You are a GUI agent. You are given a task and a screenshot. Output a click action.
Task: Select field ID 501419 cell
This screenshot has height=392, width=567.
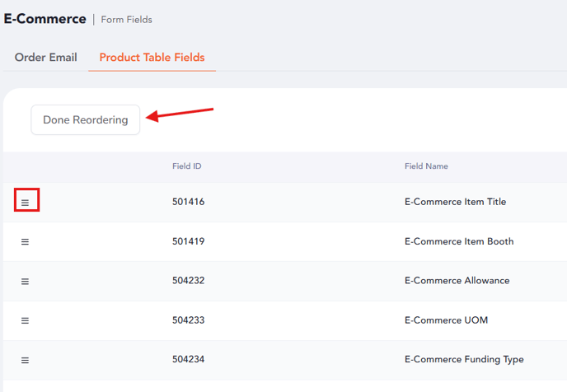click(189, 241)
